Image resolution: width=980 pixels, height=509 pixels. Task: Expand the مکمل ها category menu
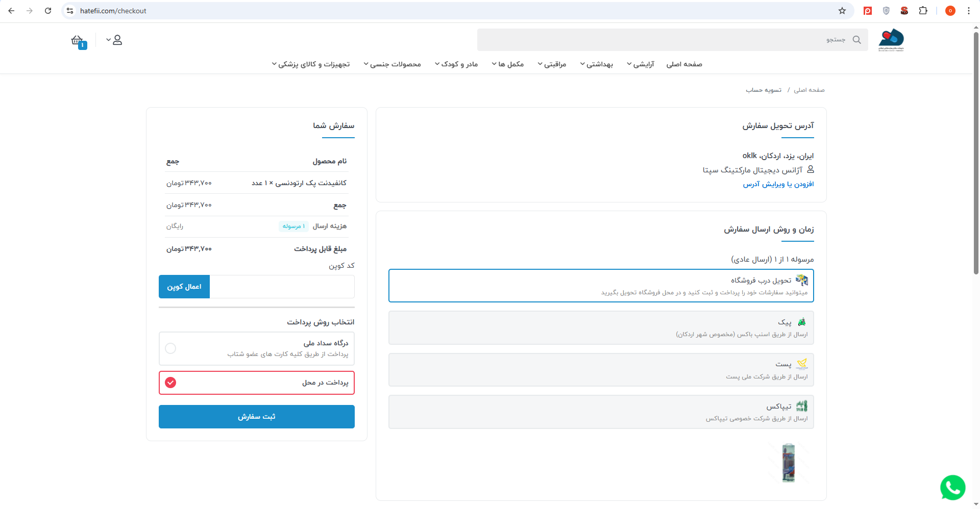[508, 64]
